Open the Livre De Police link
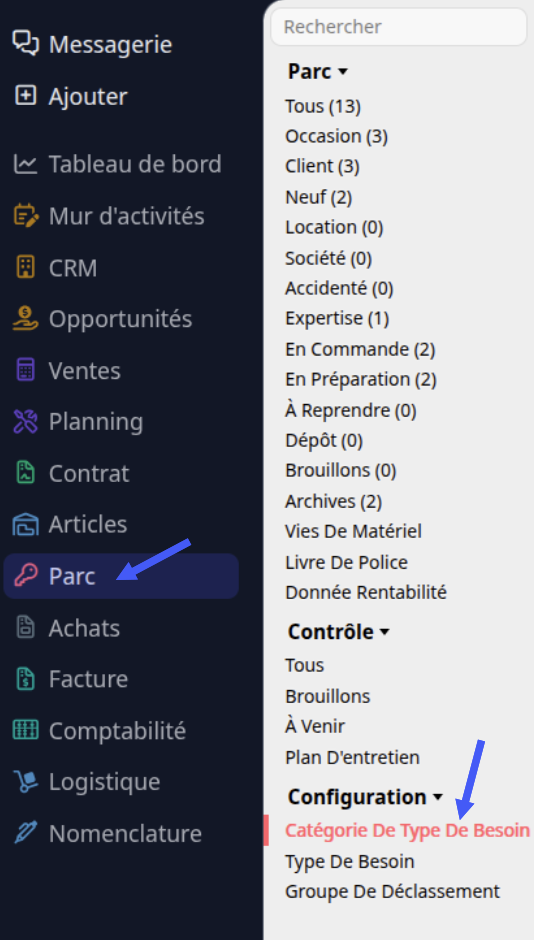The height and width of the screenshot is (940, 534). (346, 562)
